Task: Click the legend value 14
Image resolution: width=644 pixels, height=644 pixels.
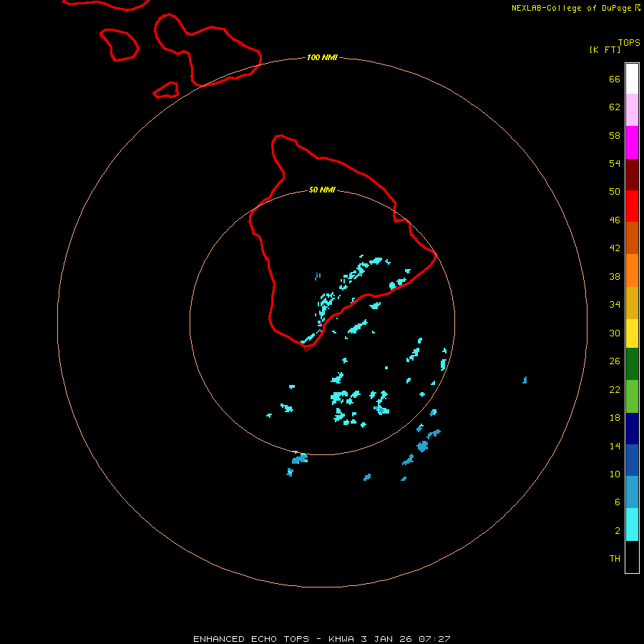Action: [615, 446]
